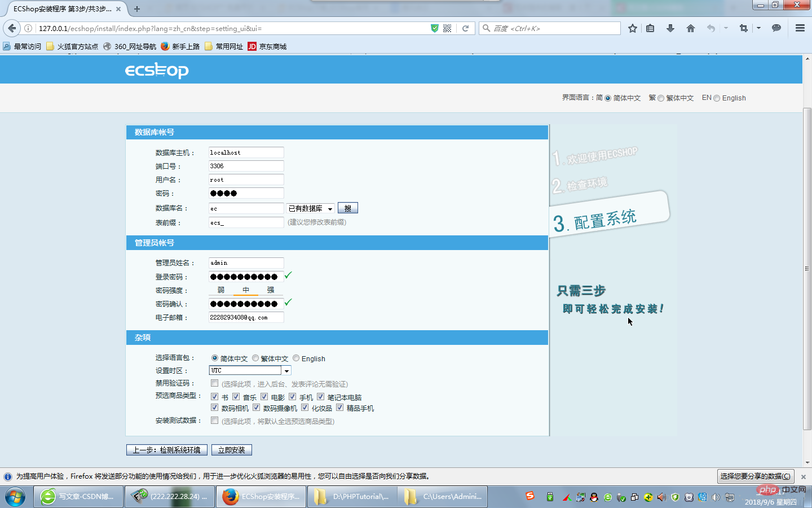812x508 pixels.
Task: Bookmark this page with the star icon
Action: 633,28
